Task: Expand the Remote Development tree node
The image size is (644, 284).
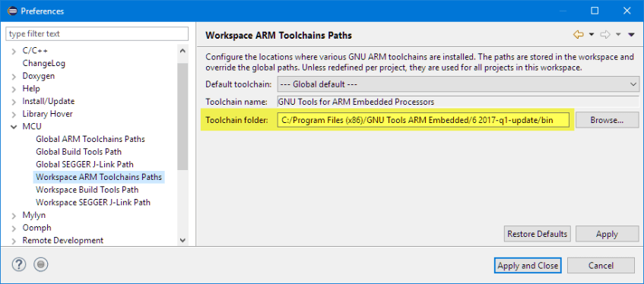Action: tap(14, 241)
